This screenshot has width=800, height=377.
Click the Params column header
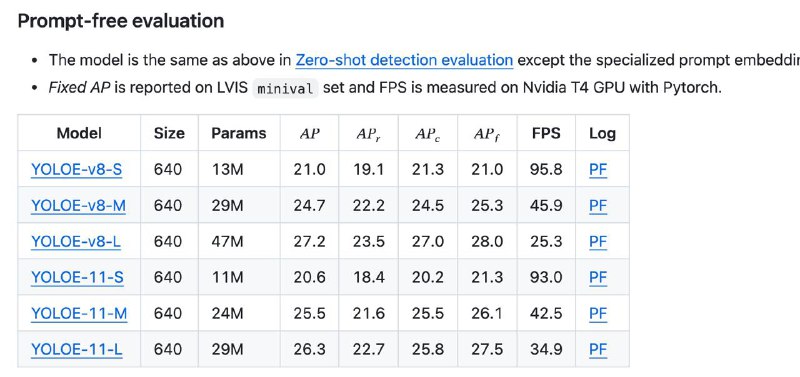[x=239, y=133]
